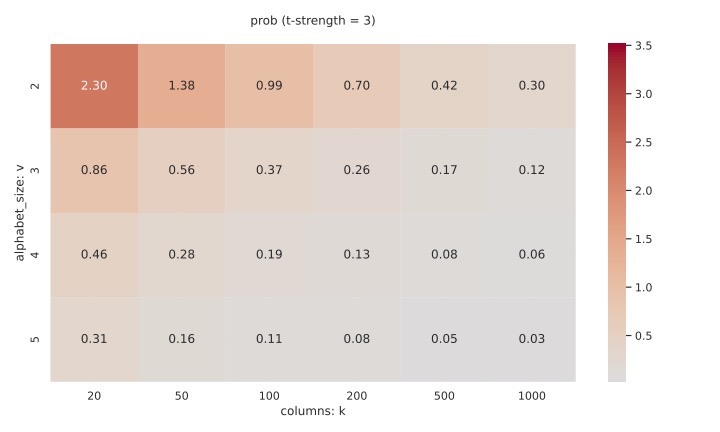Image resolution: width=720 pixels, height=432 pixels.
Task: Select the heatmap cell showing 0.56
Action: tap(181, 170)
